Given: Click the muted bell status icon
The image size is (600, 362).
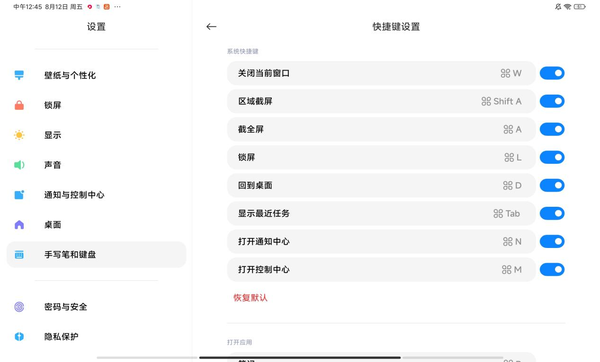Looking at the screenshot, I should click(558, 7).
